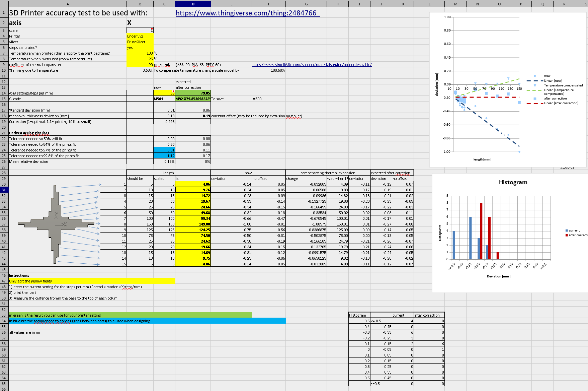Click the Histogram chart title

click(x=513, y=182)
